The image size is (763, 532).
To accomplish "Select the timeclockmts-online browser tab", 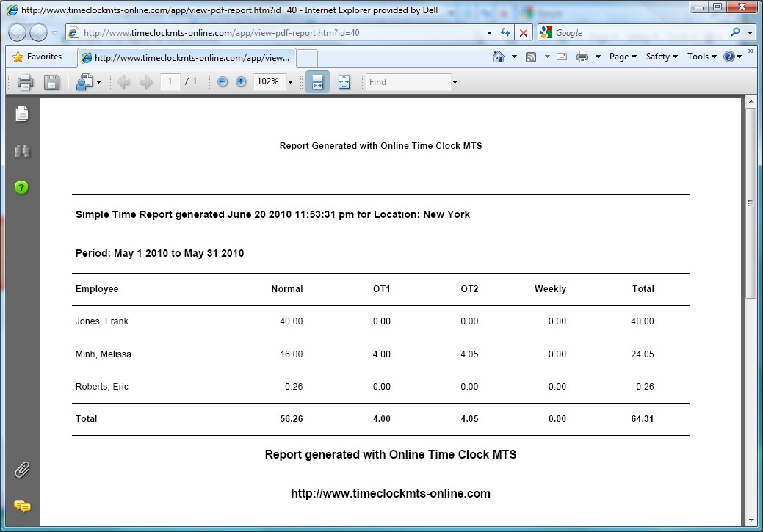I will (187, 58).
